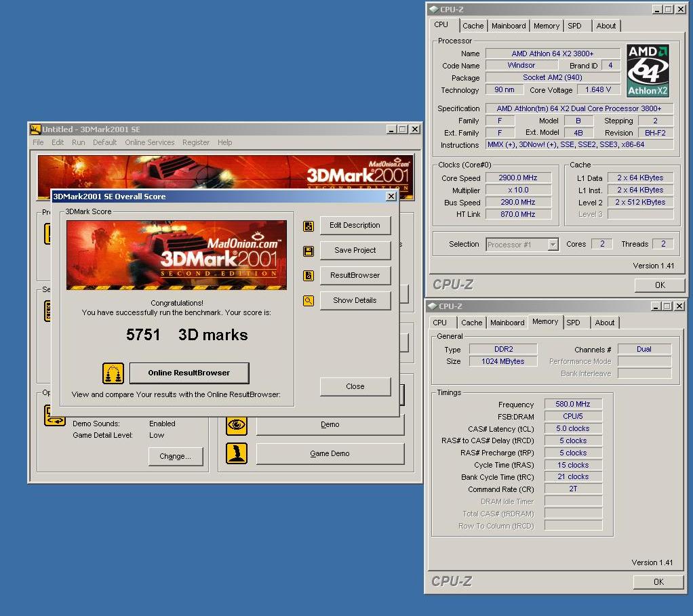This screenshot has height=616, width=693.
Task: Click the Code Name Windsor field
Action: 521,65
